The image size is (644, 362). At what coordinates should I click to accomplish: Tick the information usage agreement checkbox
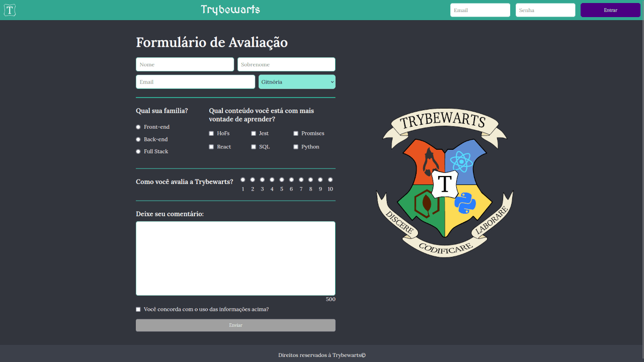click(x=138, y=309)
